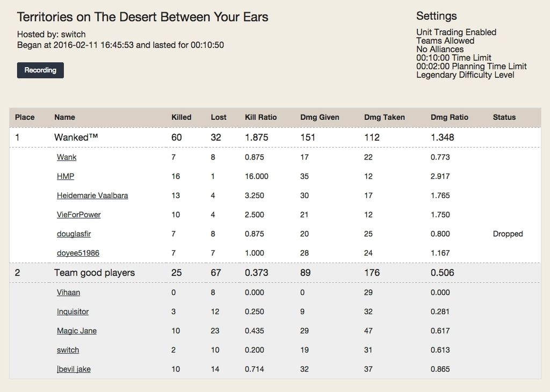Click Team good players dmg ratio 0.506
Image resolution: width=550 pixels, height=392 pixels.
point(443,273)
